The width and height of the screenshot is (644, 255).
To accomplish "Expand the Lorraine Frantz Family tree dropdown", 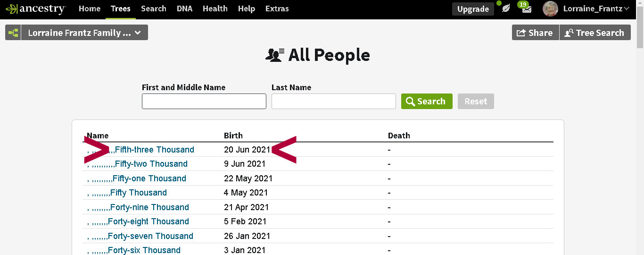I will (x=84, y=33).
